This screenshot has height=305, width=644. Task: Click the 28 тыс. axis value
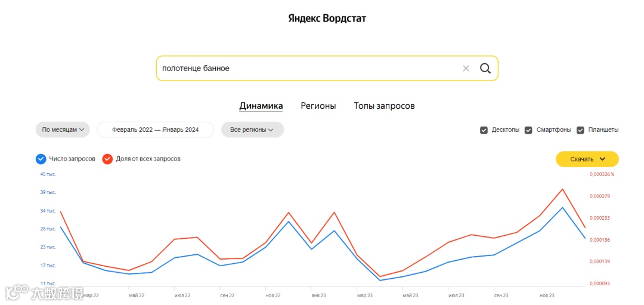tap(48, 229)
